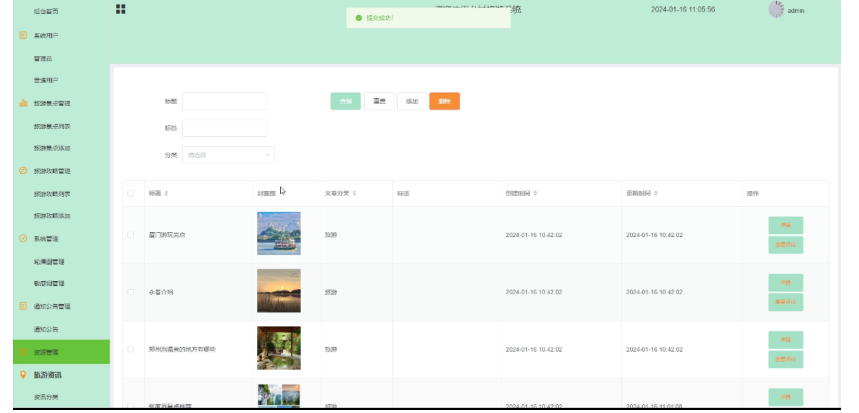Click the checkmark icon for 系统管理

(23, 238)
